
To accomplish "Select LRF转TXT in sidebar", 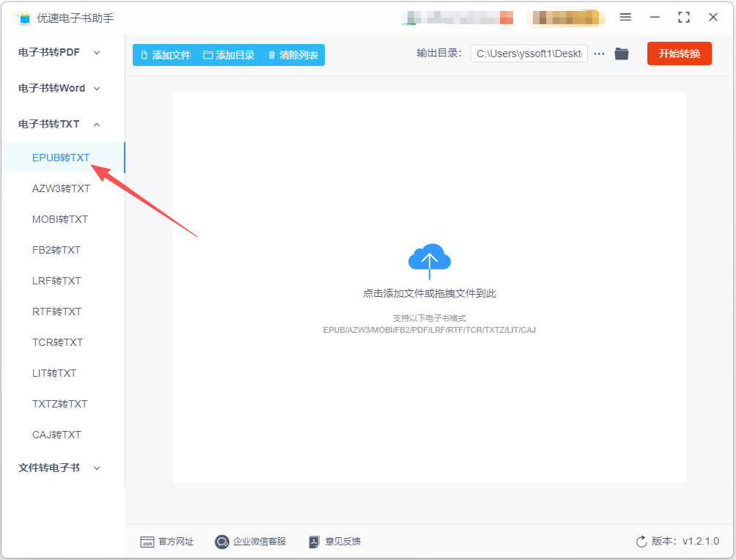I will (56, 281).
